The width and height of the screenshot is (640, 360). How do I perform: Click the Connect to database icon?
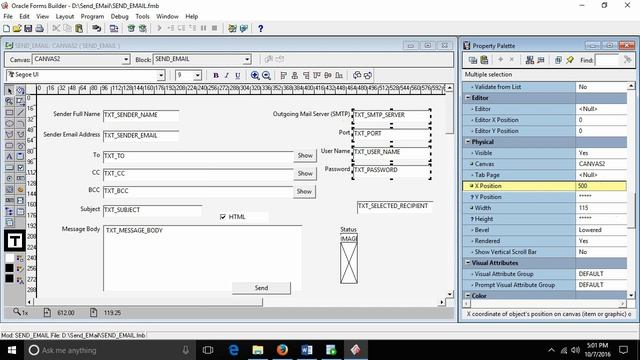96,29
